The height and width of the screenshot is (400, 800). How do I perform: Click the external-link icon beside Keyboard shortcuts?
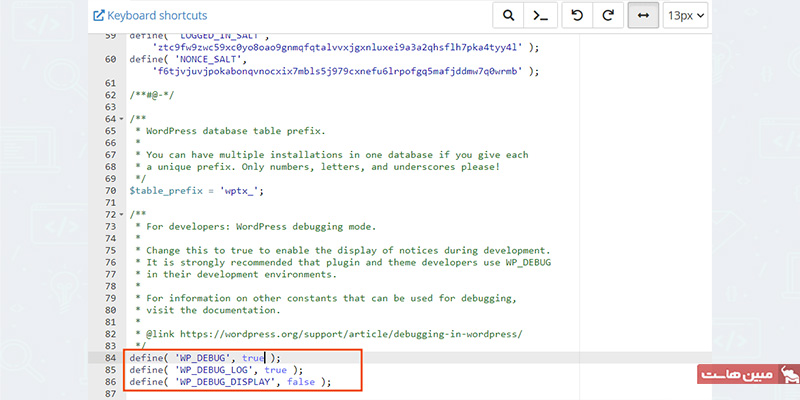coord(98,16)
